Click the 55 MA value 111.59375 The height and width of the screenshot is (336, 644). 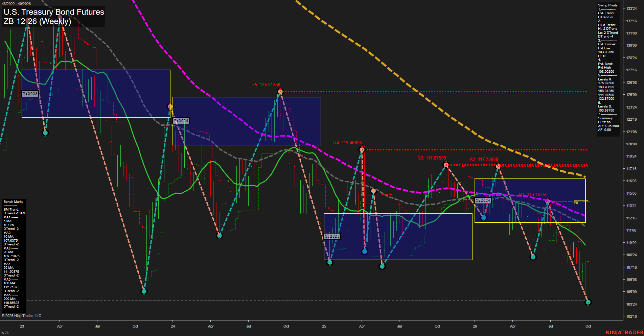(11, 272)
